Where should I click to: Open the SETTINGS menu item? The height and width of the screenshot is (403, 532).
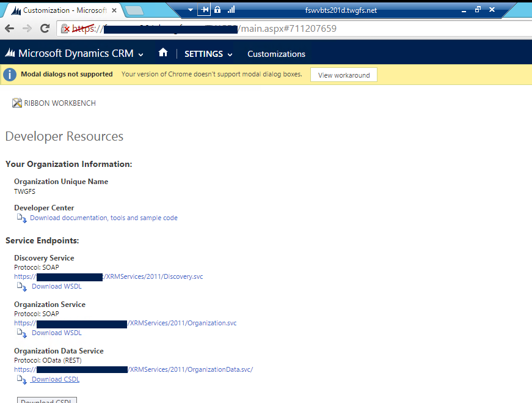(203, 54)
